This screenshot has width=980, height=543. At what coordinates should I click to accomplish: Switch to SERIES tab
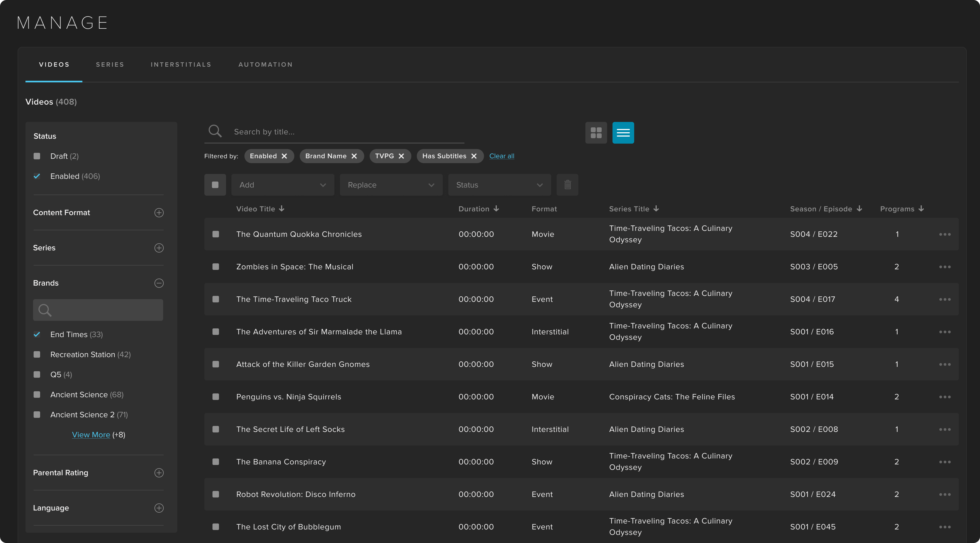(110, 64)
